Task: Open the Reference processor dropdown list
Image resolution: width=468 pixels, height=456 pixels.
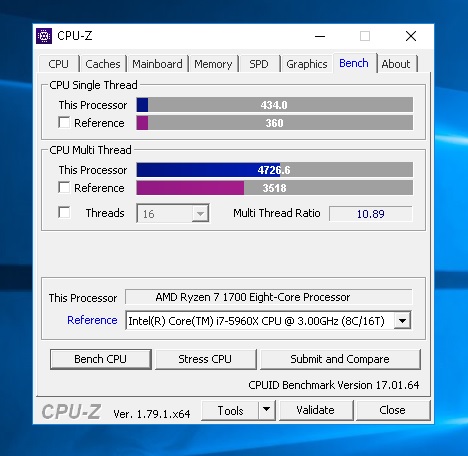Action: pyautogui.click(x=402, y=321)
